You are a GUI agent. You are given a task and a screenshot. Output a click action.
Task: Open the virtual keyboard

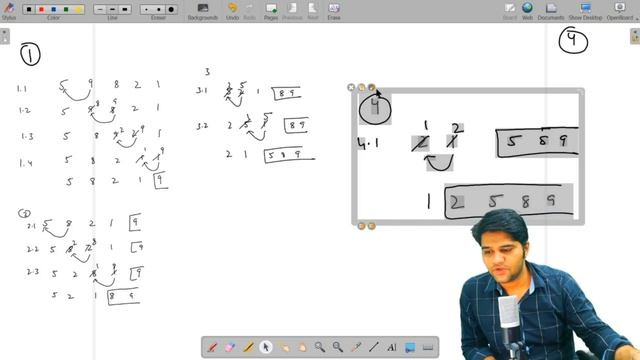pyautogui.click(x=427, y=347)
